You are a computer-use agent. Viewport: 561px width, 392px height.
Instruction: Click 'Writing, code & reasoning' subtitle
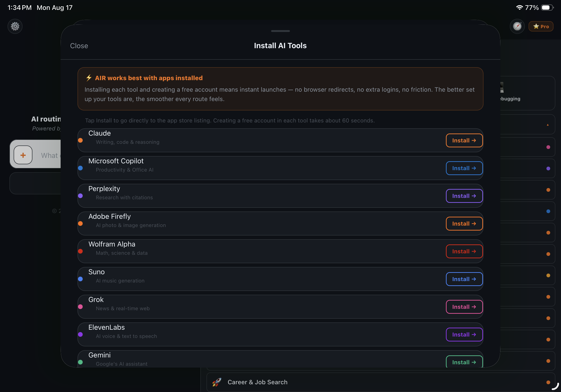(x=128, y=142)
